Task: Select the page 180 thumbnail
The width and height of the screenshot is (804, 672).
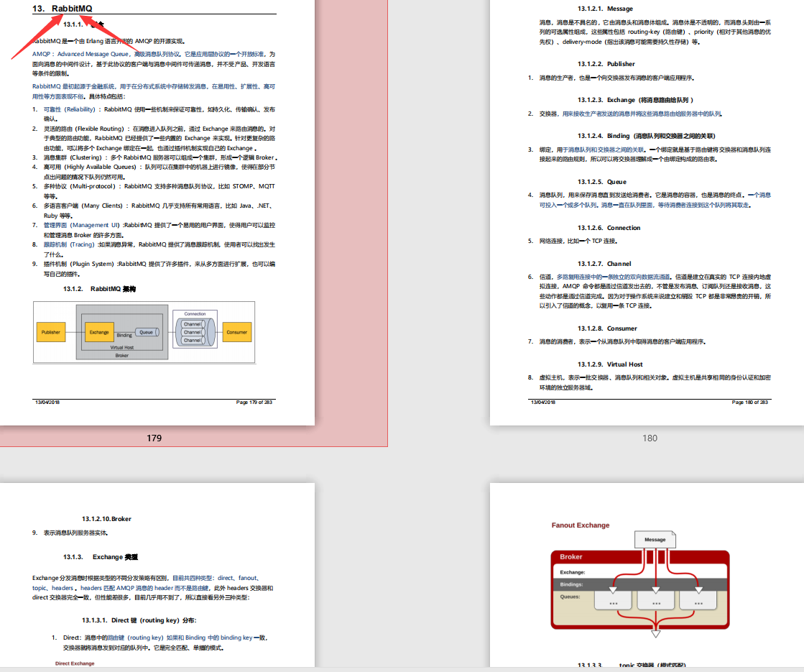Action: (647, 212)
